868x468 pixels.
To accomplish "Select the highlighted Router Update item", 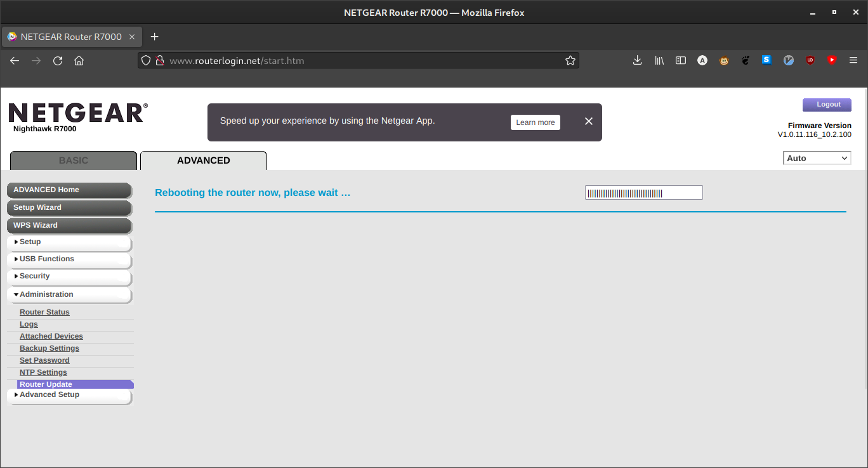I will point(76,384).
